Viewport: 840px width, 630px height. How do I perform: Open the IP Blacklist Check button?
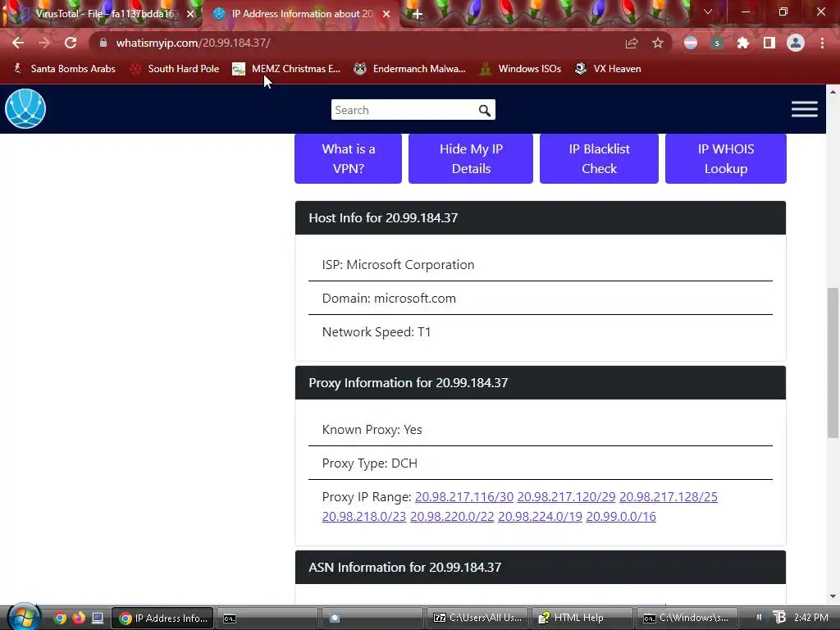pos(599,158)
